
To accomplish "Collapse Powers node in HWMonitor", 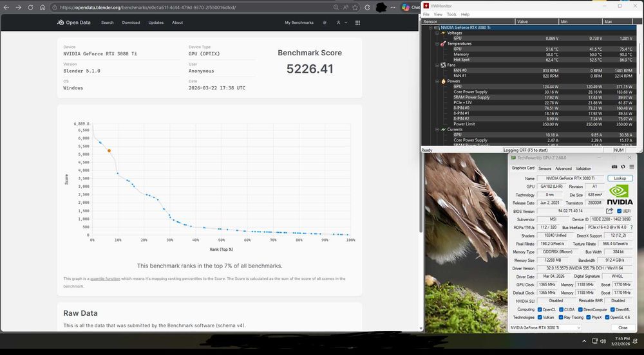I will [x=437, y=81].
